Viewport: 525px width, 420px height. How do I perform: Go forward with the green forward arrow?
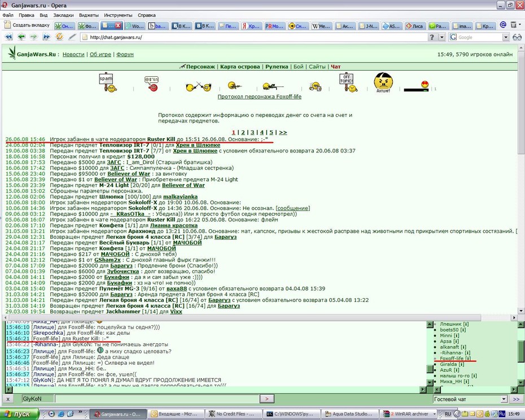point(33,37)
